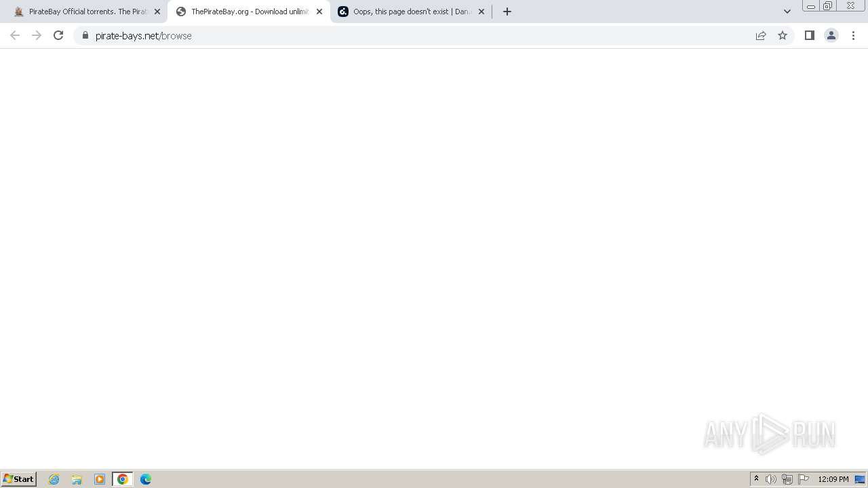Go forward to the next page

(x=37, y=36)
